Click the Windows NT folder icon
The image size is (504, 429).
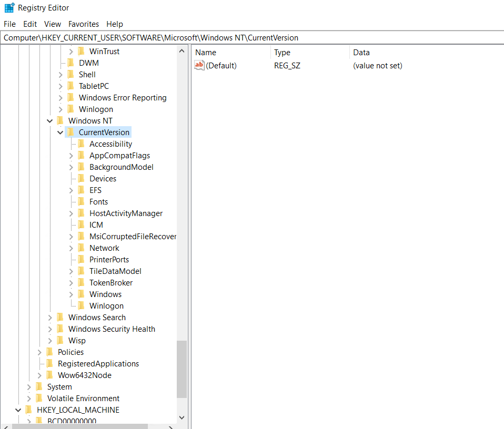tap(60, 120)
